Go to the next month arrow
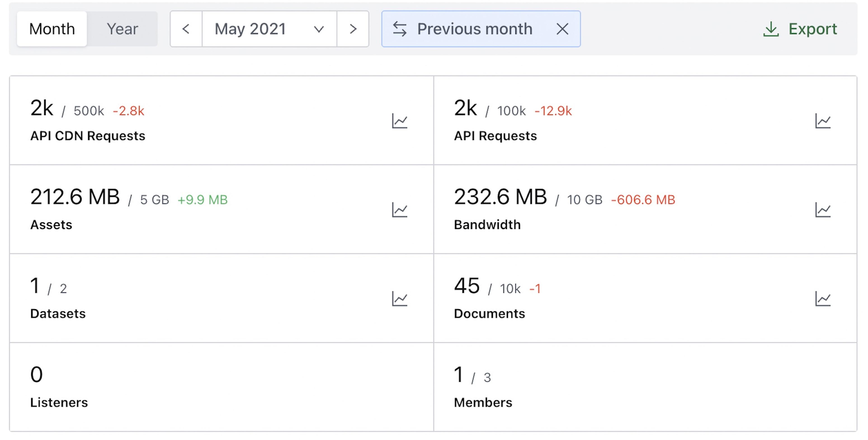Screen dimensions: 868x440 (x=353, y=29)
